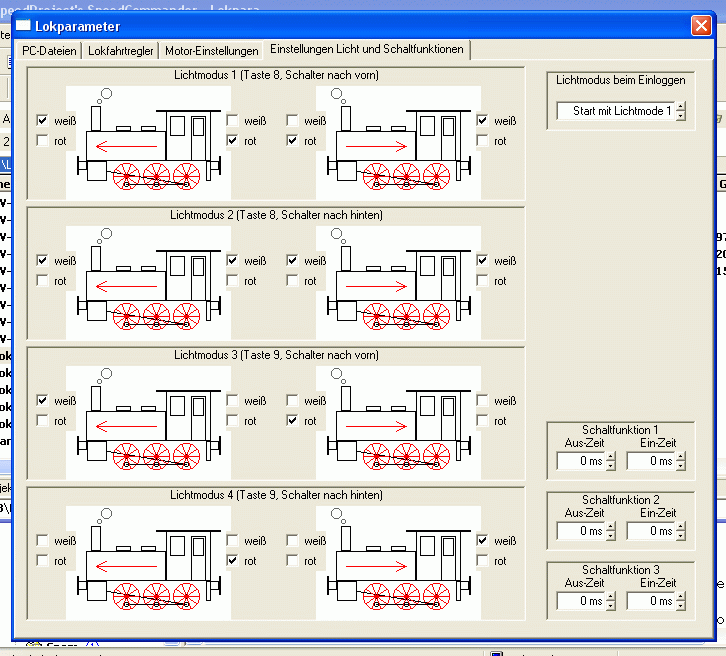Screen dimensions: 726x656
Task: Click Lichtmodus 1 left-moving locomotive image
Action: coord(149,143)
